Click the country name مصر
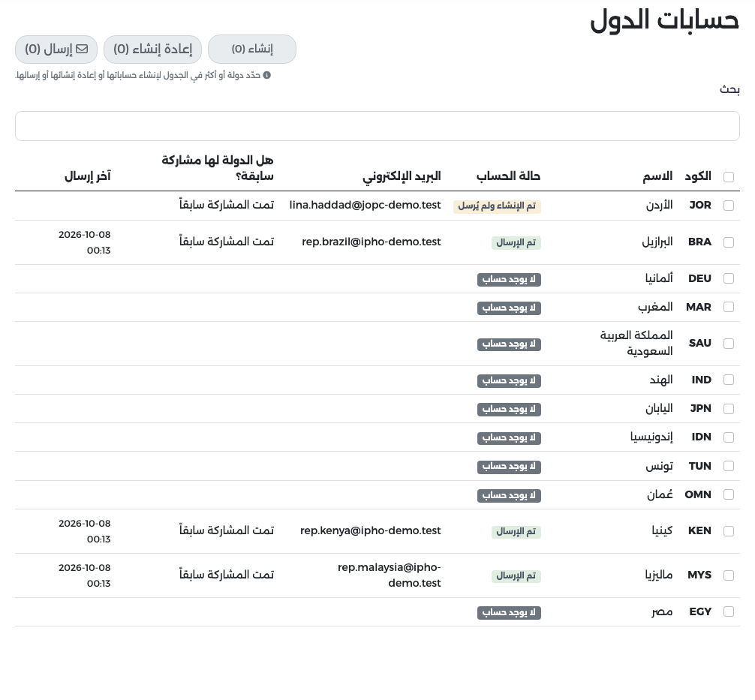755x700 pixels. click(662, 611)
